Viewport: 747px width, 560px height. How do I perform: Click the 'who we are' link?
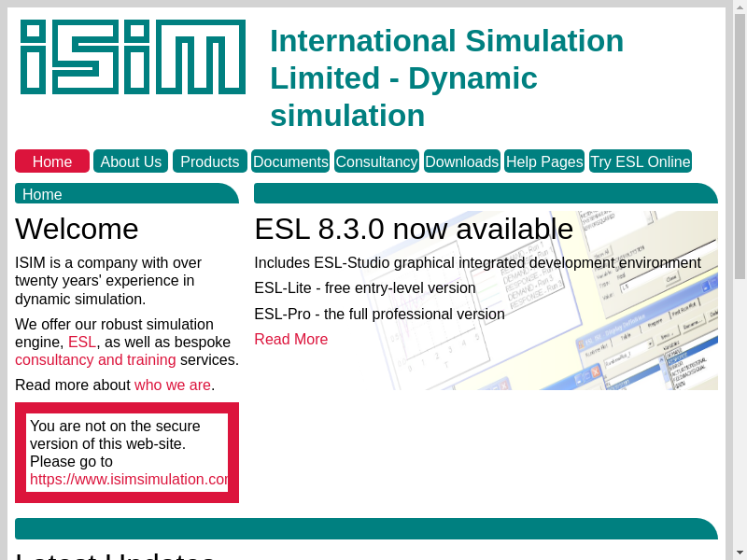click(x=173, y=385)
